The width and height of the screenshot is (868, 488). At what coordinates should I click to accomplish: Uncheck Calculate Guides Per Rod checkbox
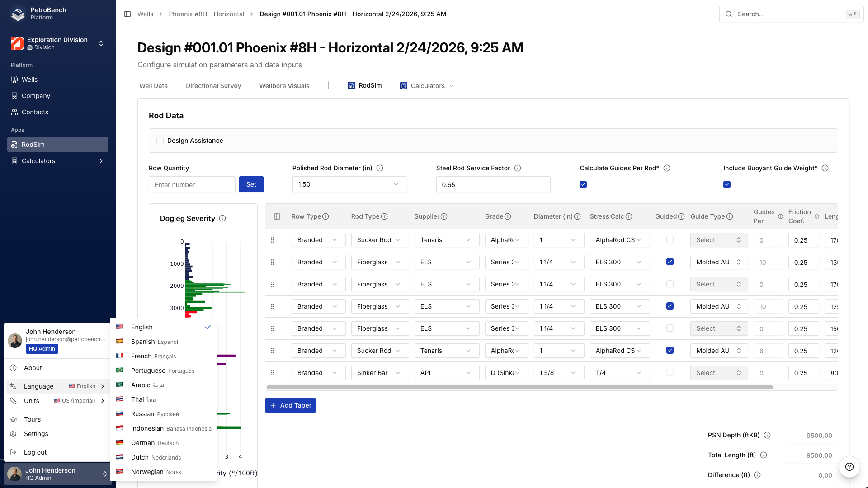click(x=583, y=184)
